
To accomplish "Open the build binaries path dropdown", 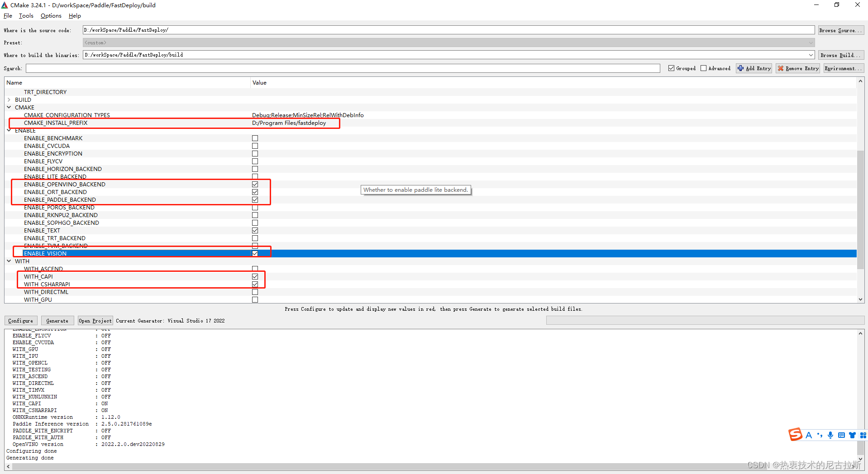I will click(811, 55).
